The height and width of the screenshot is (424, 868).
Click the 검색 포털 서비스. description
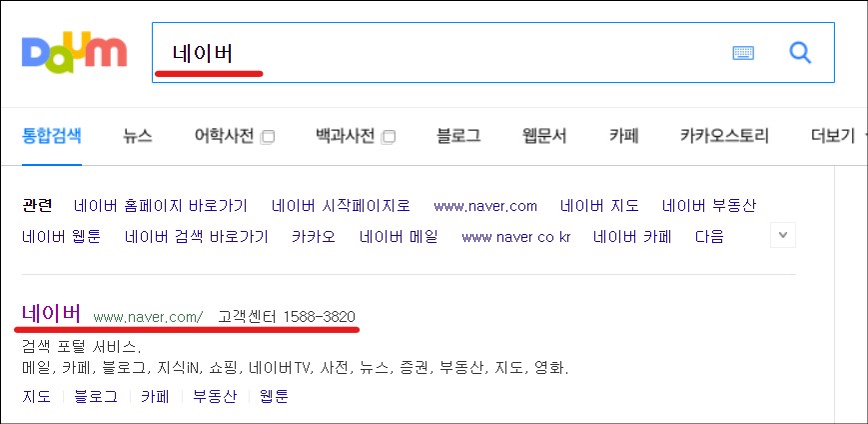81,348
